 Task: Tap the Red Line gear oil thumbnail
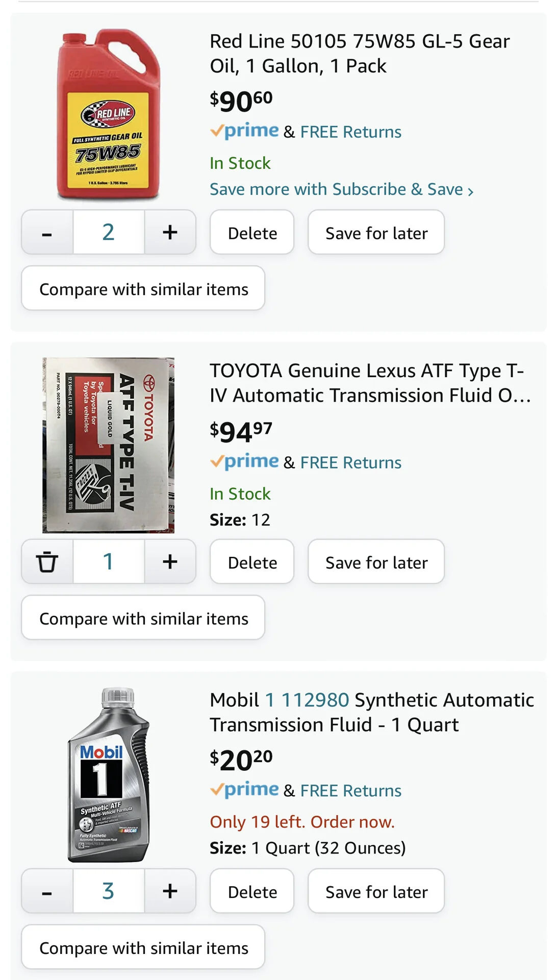coord(108,114)
